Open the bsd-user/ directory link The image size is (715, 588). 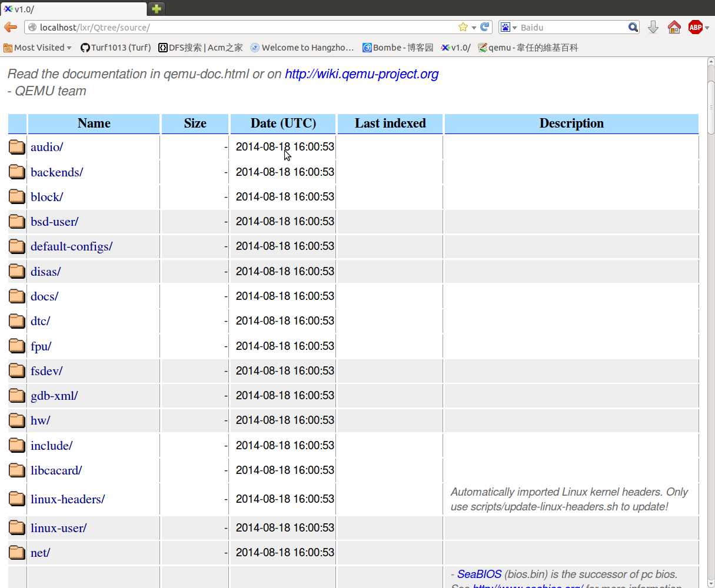pos(55,222)
